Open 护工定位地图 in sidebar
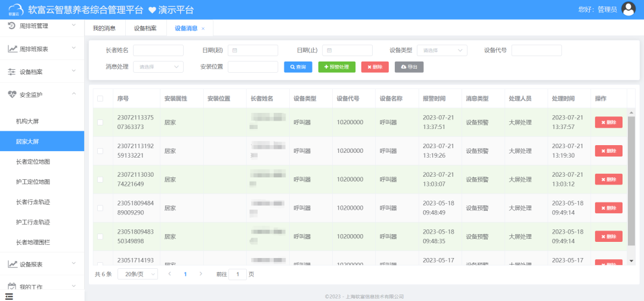The image size is (644, 301). click(x=42, y=182)
